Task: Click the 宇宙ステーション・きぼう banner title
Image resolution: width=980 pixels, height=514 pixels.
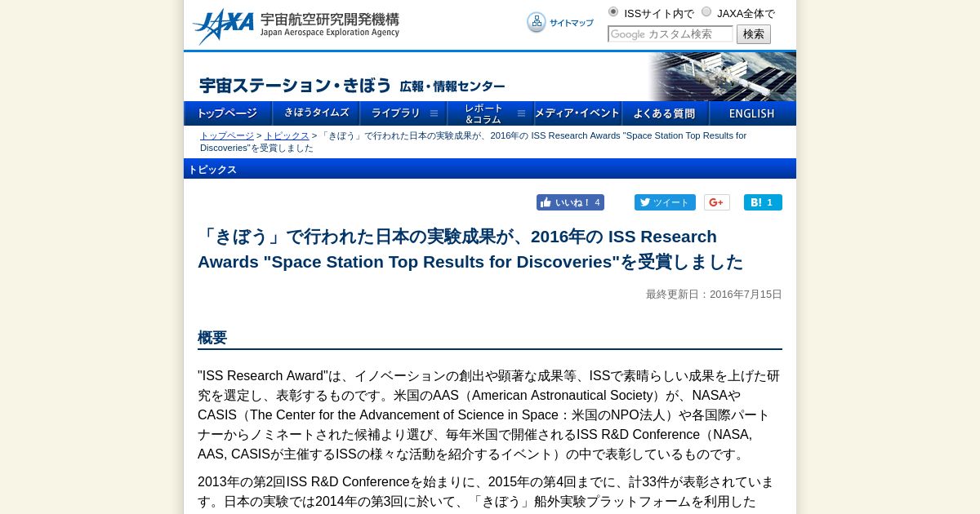Action: click(x=352, y=86)
